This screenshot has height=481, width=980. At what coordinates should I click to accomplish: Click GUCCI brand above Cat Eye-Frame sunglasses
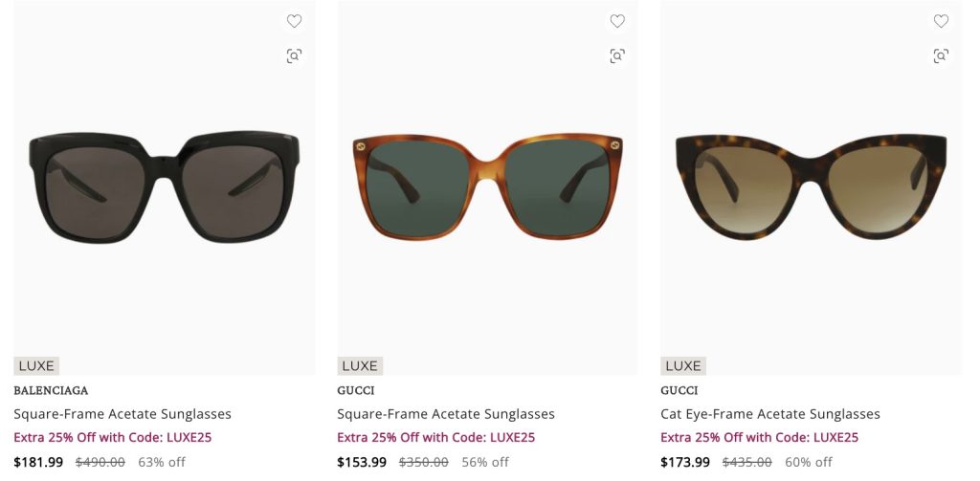point(679,390)
